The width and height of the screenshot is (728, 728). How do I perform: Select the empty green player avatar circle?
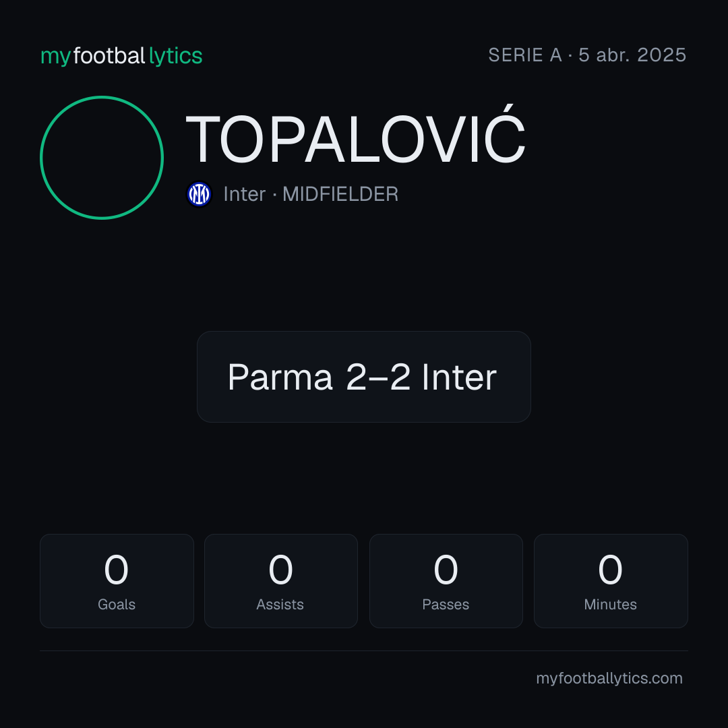[x=102, y=157]
